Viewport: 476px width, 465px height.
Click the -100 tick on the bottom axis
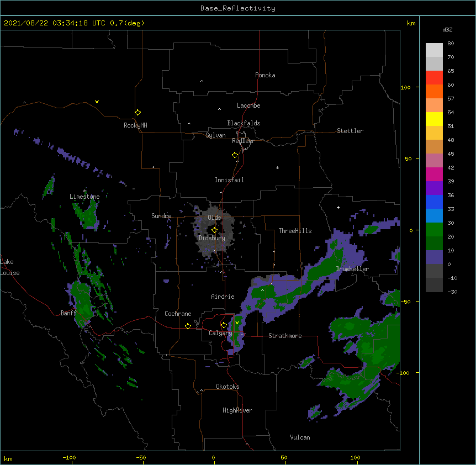[x=69, y=457]
